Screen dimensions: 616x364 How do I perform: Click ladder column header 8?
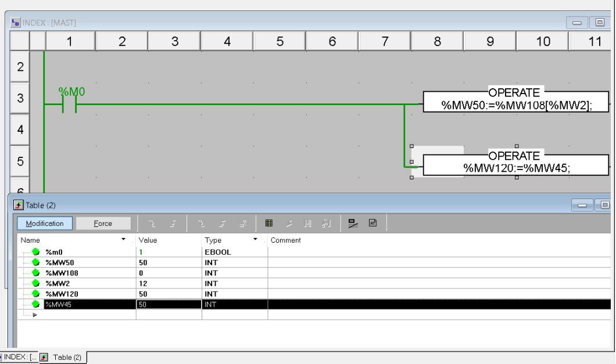point(437,41)
